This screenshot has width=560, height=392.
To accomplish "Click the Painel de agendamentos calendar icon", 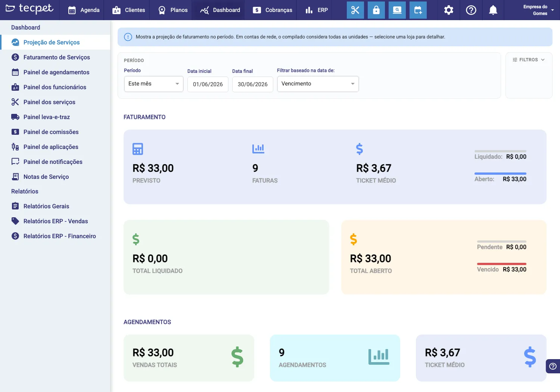I will click(15, 72).
